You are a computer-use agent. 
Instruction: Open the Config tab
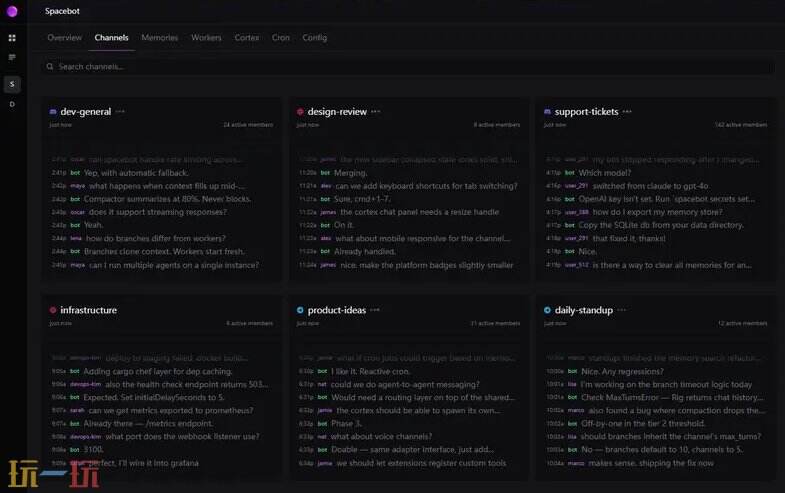tap(314, 38)
